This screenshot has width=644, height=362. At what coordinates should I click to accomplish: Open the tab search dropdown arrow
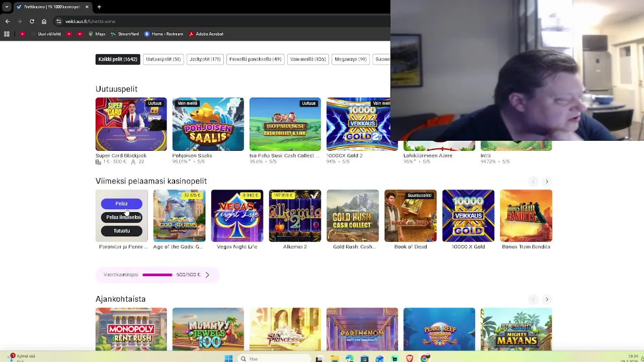click(7, 7)
